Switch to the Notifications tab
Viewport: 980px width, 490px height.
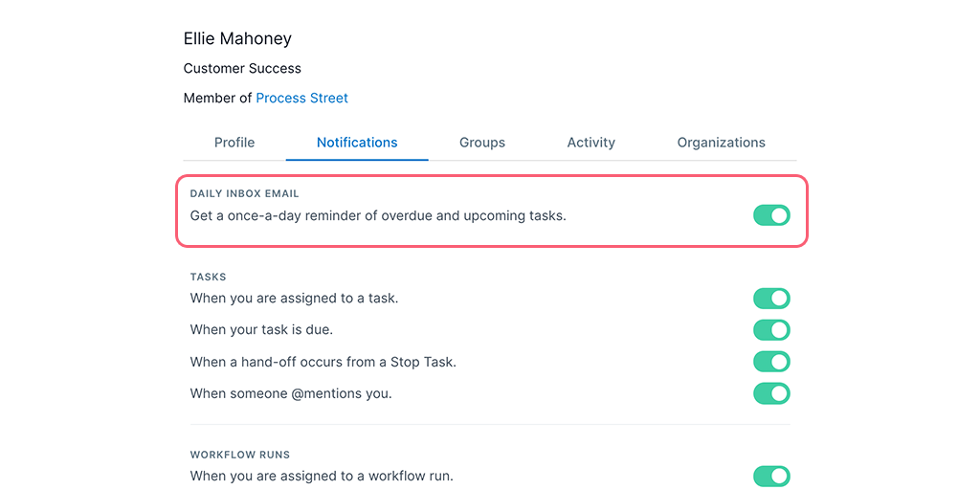357,143
